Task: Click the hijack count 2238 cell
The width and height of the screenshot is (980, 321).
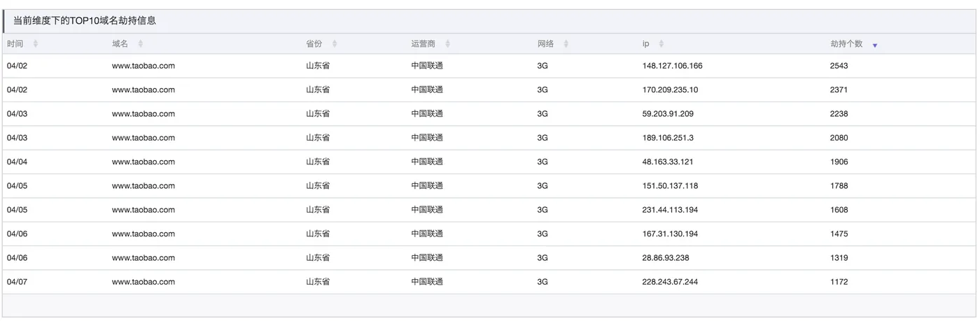Action: (x=839, y=114)
